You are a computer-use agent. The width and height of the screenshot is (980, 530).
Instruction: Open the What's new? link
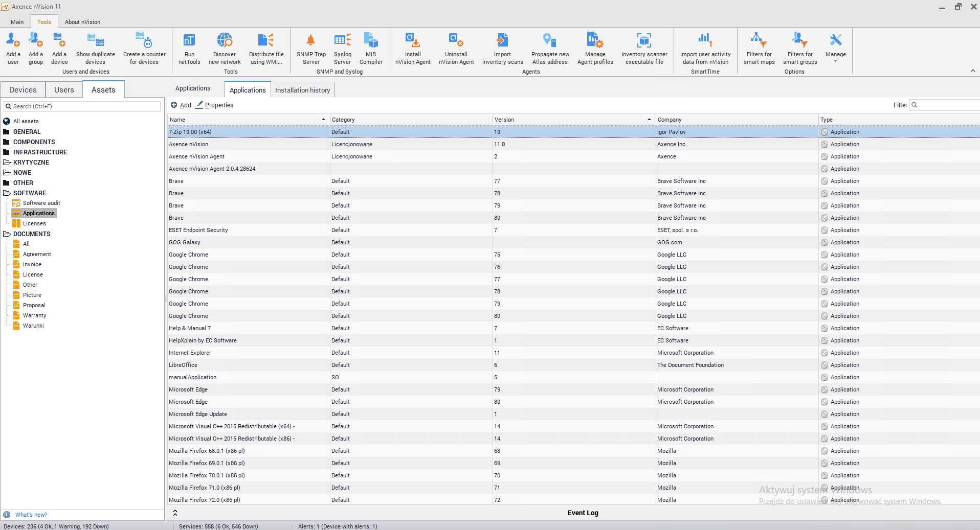31,515
